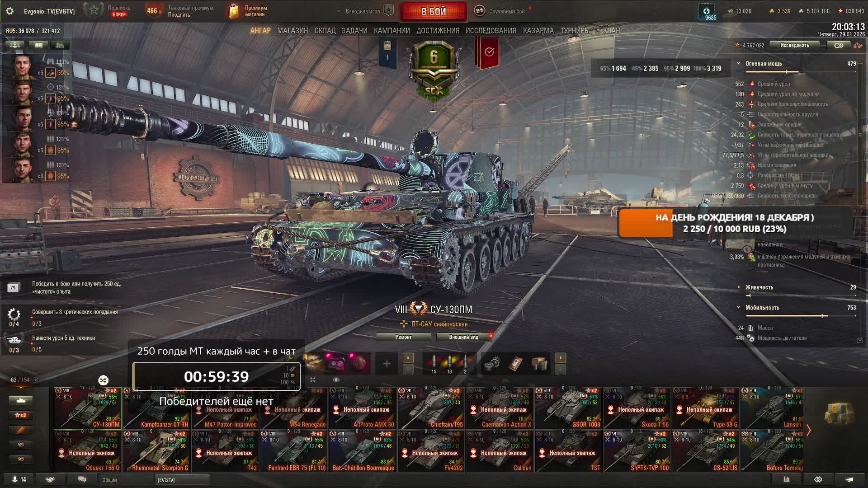Open the chat channels speech-bubble icon
Image resolution: width=868 pixels, height=488 pixels.
point(82,479)
